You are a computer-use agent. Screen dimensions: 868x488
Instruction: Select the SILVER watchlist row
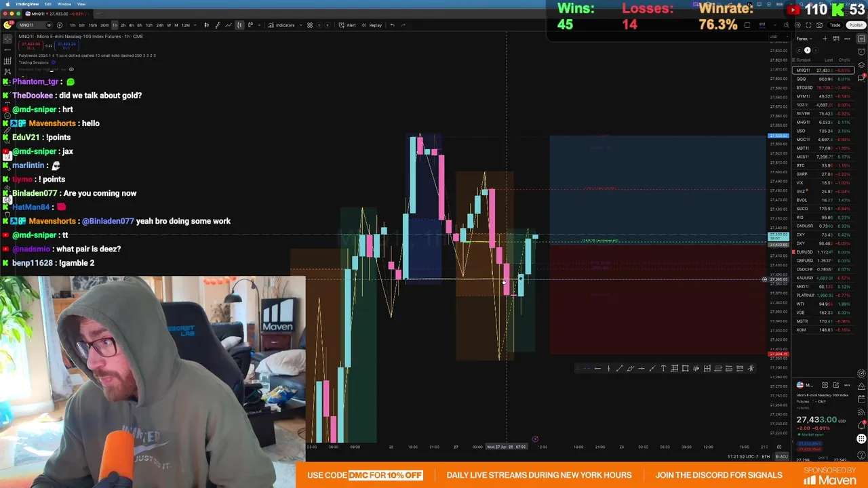coord(823,113)
